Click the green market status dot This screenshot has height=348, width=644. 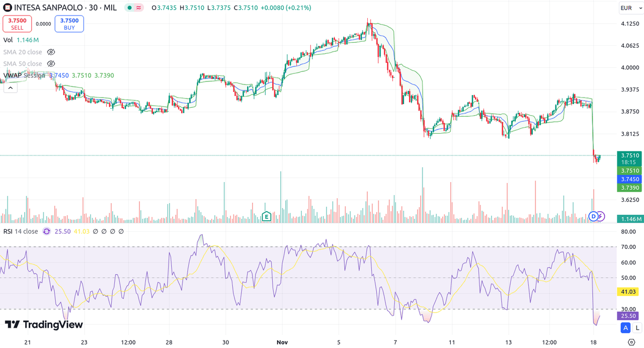(x=129, y=8)
